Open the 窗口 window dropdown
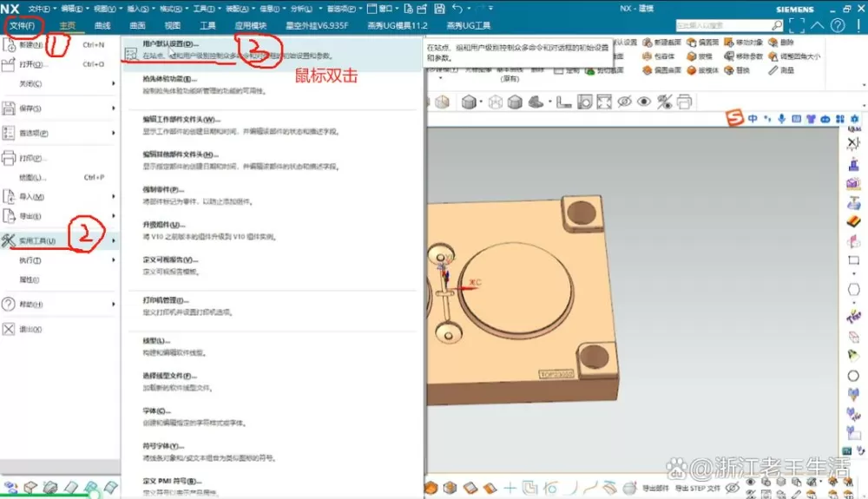The width and height of the screenshot is (868, 499). 383,9
